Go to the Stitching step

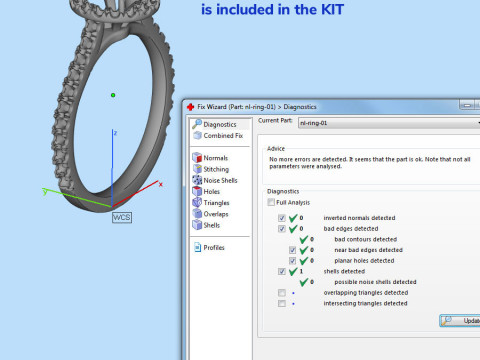[216, 169]
